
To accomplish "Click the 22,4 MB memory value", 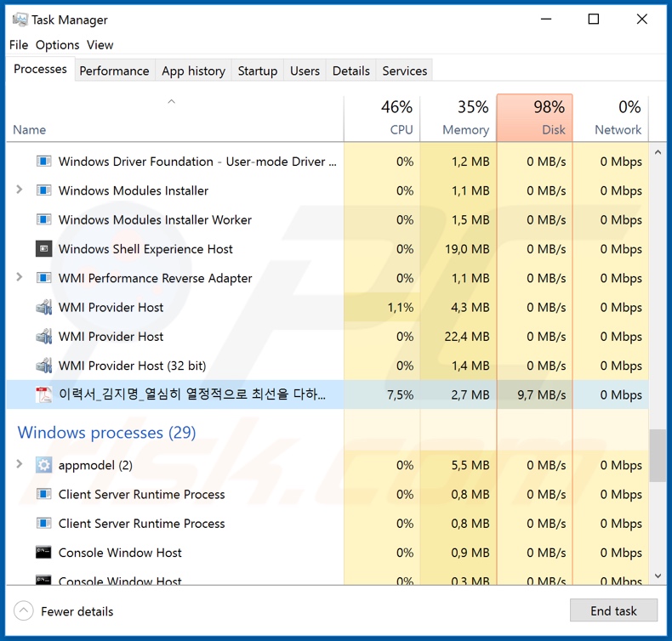I will pos(467,337).
